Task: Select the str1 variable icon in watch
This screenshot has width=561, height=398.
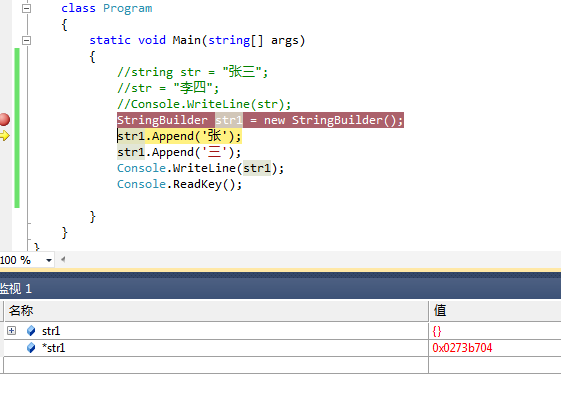Action: coord(31,331)
